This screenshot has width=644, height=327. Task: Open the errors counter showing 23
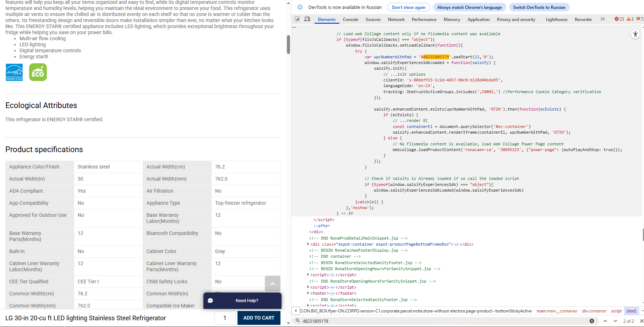coord(619,19)
